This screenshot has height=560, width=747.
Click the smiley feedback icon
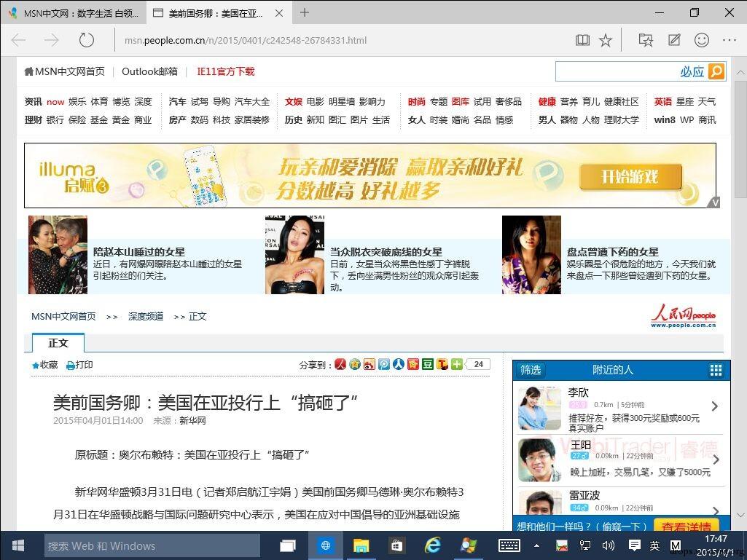point(702,41)
